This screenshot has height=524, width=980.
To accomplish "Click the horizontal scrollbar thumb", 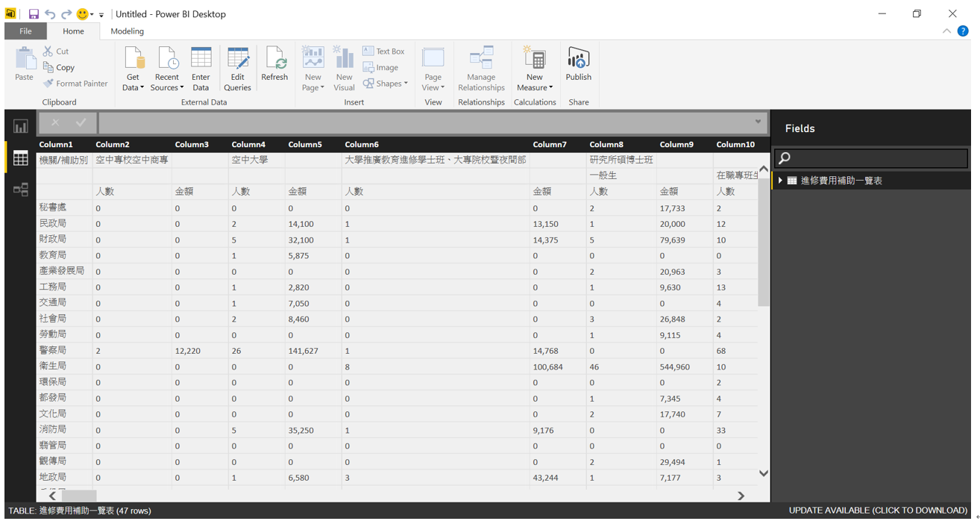I will [x=79, y=496].
